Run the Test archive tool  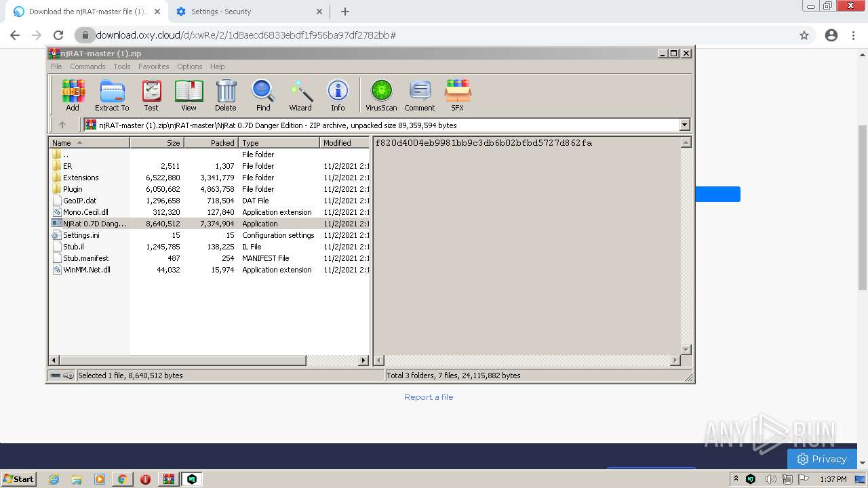coord(151,95)
